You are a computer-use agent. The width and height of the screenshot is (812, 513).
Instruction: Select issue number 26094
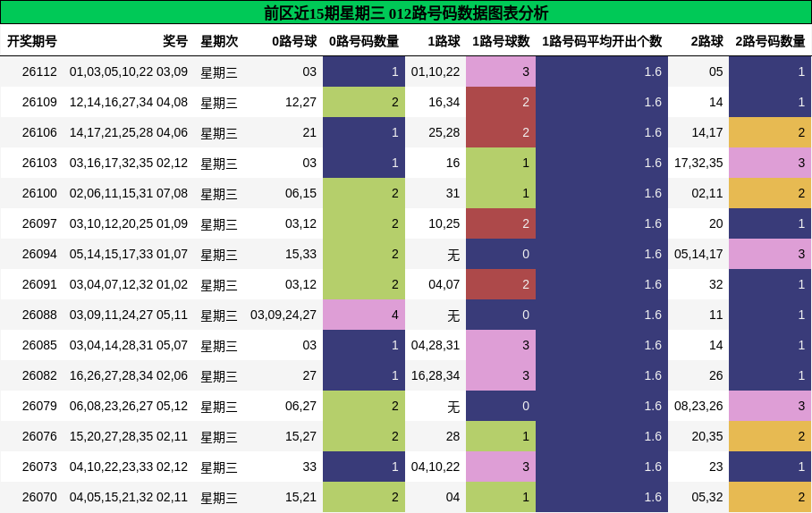39,254
